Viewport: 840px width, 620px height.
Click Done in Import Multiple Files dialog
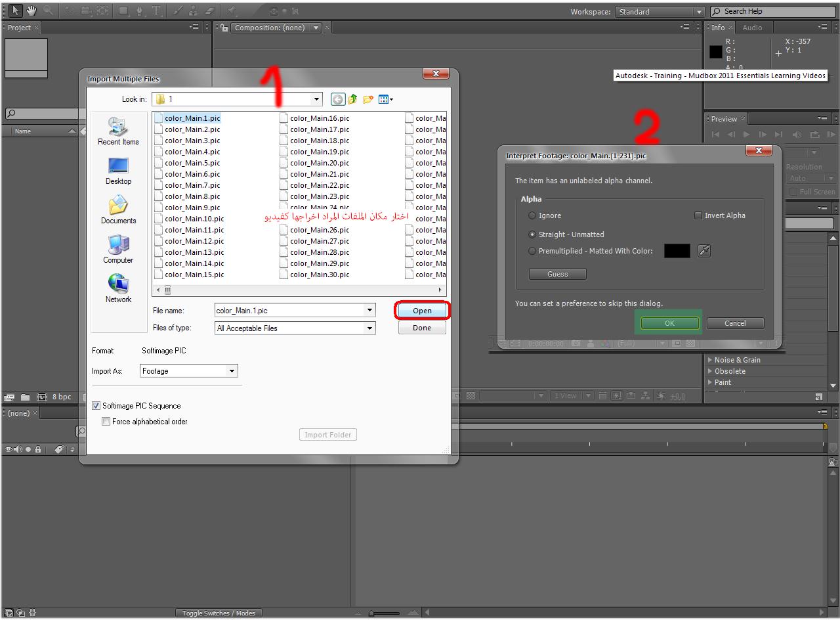pyautogui.click(x=422, y=328)
